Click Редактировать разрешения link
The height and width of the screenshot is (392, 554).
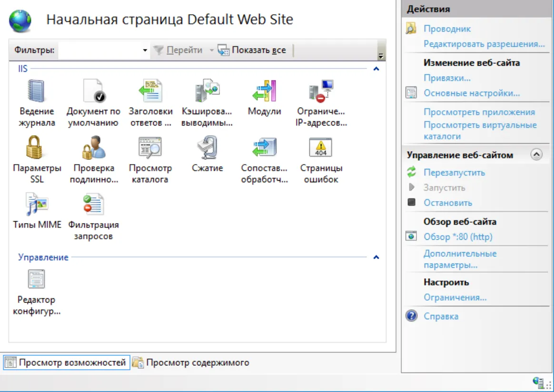484,44
